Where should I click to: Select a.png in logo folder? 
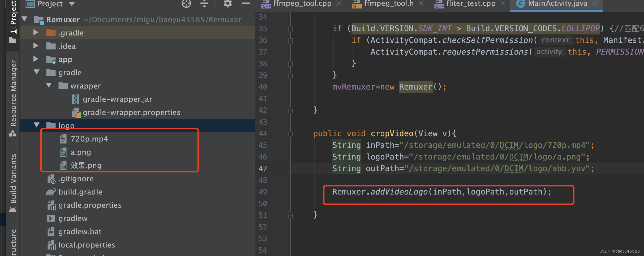pos(81,152)
